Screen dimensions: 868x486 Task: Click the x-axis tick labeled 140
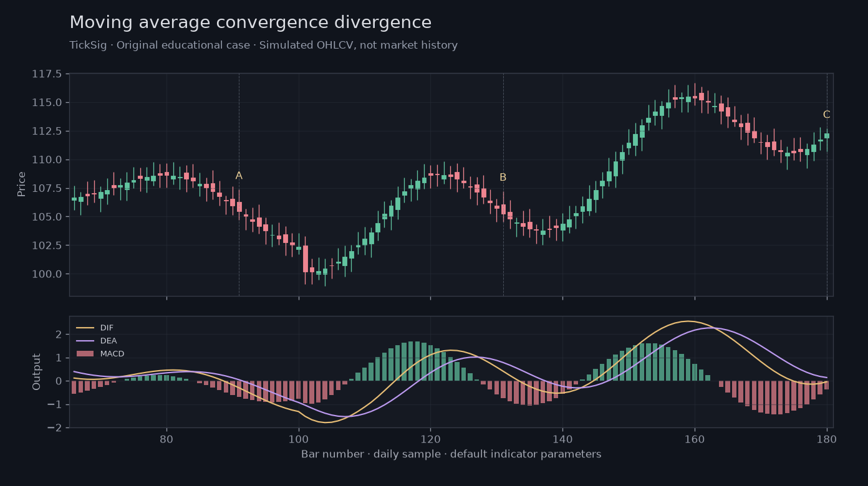pyautogui.click(x=562, y=438)
